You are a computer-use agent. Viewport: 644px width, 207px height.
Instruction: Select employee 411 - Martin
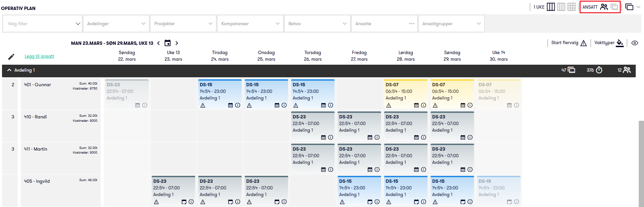36,149
